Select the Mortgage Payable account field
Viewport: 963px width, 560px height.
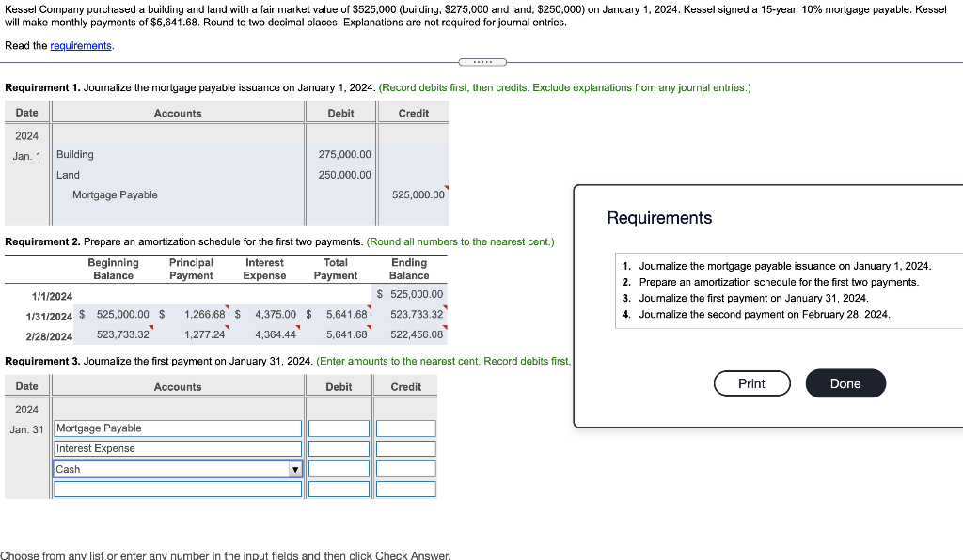pos(178,428)
